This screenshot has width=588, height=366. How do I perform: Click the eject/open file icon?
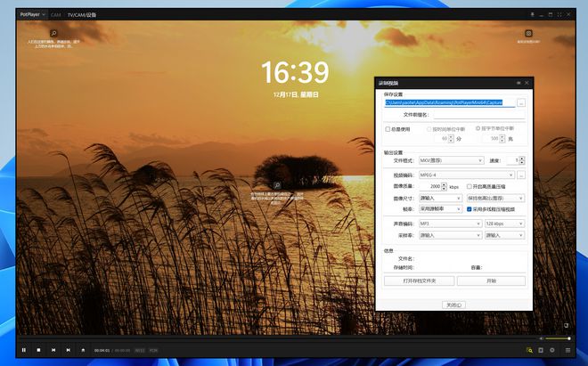[x=83, y=350]
